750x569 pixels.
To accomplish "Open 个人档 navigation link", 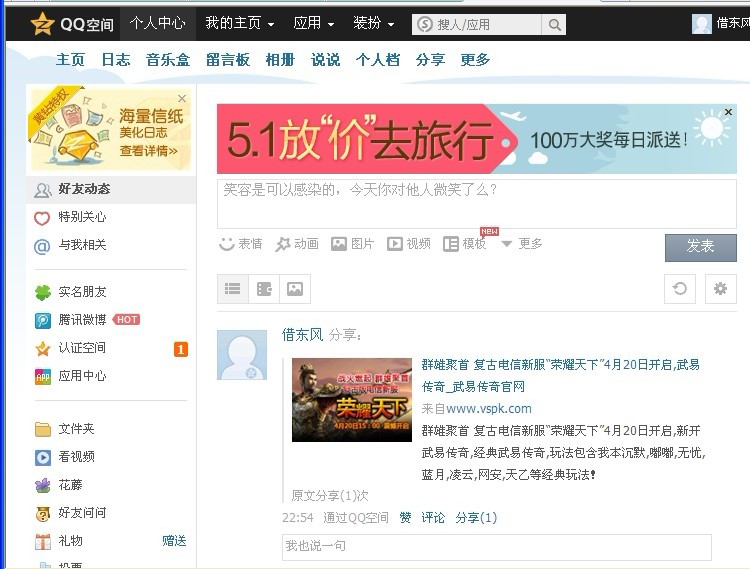I will pyautogui.click(x=378, y=60).
